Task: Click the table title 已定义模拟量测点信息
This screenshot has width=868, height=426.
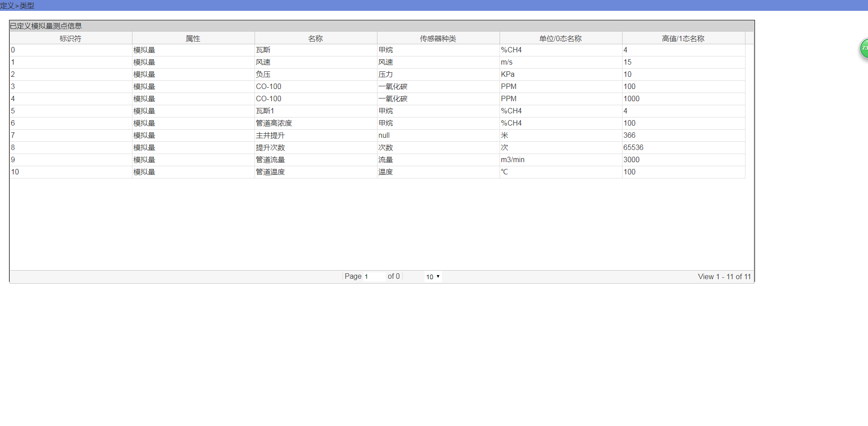Action: [x=45, y=26]
